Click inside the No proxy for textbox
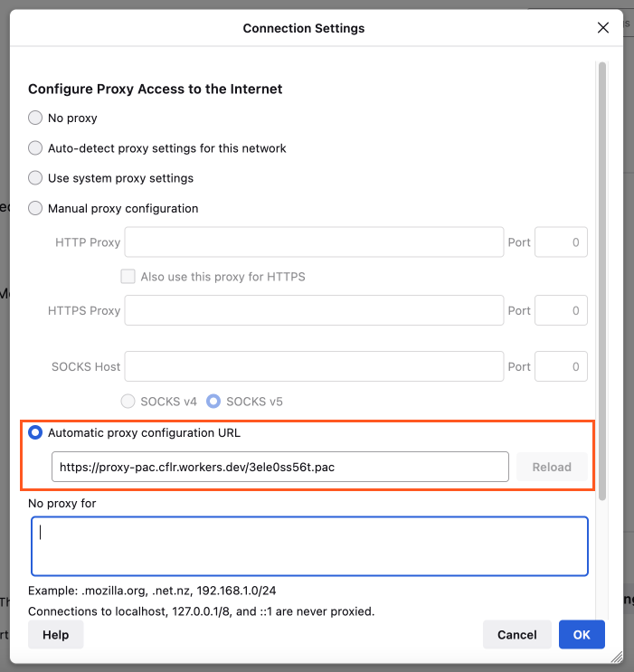The height and width of the screenshot is (672, 634). coord(309,546)
